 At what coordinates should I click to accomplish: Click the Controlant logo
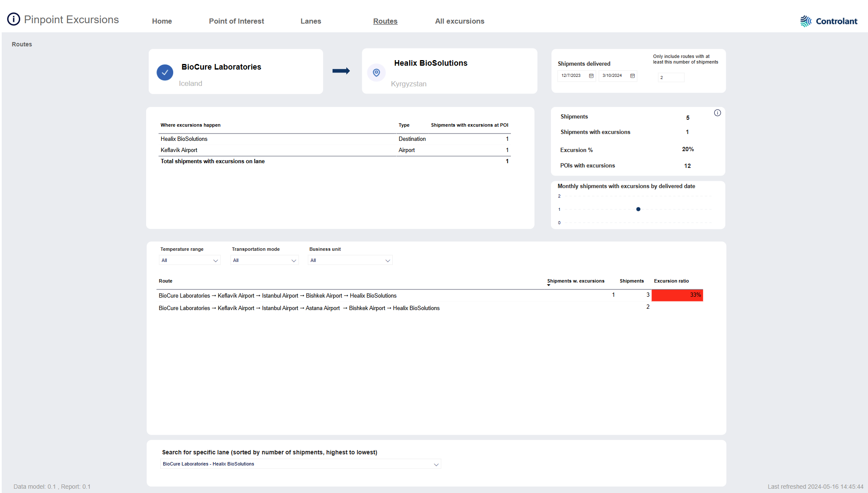pyautogui.click(x=828, y=21)
